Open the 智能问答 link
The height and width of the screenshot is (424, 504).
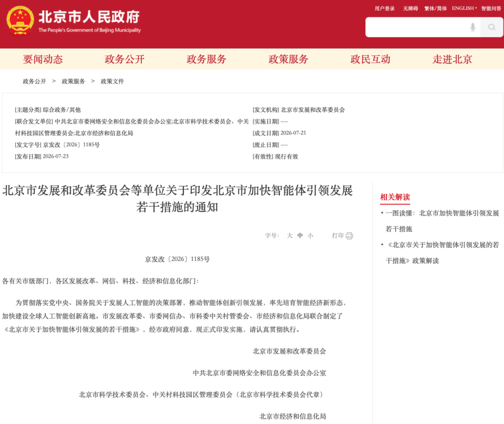(x=491, y=8)
